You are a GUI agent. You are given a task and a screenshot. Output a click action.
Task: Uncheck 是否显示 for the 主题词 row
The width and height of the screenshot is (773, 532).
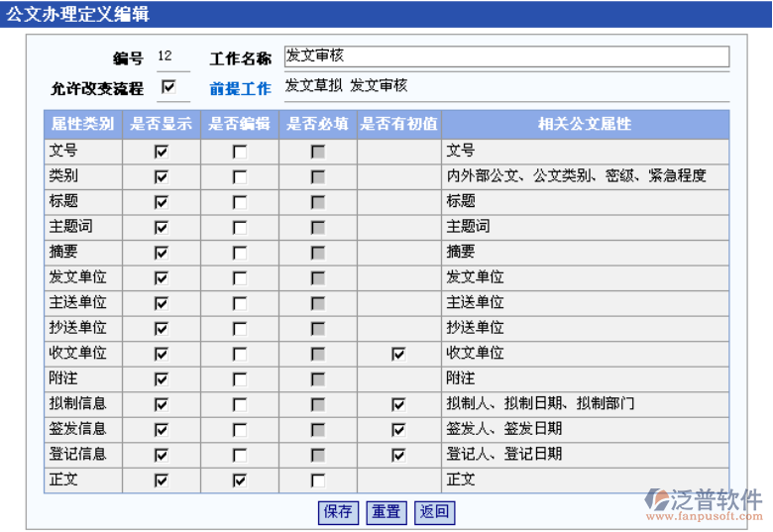(162, 228)
